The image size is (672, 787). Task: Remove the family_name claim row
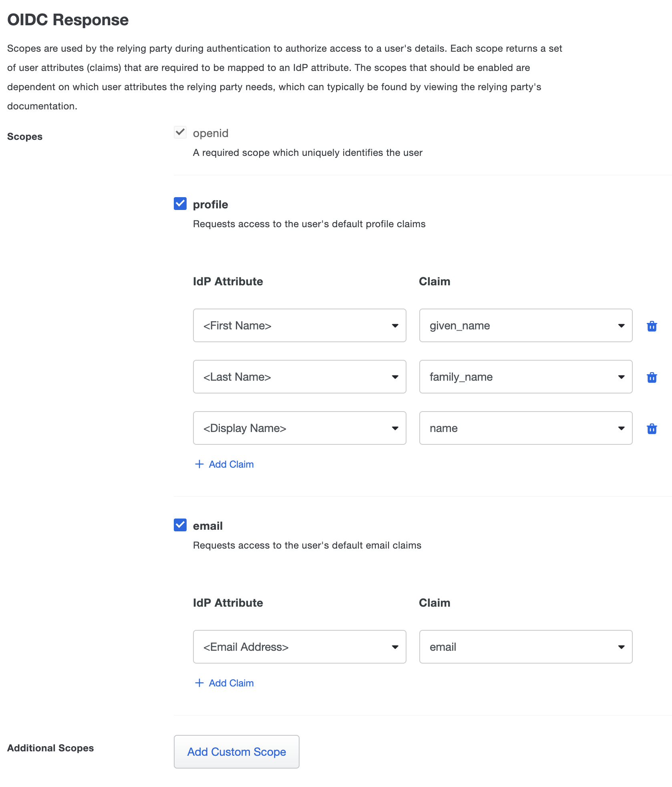click(652, 377)
